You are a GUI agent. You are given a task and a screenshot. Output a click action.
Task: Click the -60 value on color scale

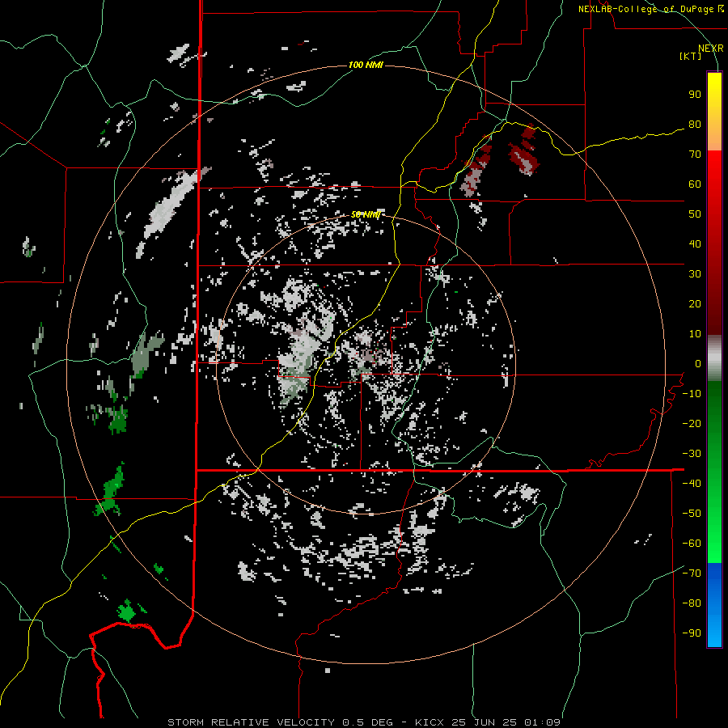pyautogui.click(x=692, y=544)
